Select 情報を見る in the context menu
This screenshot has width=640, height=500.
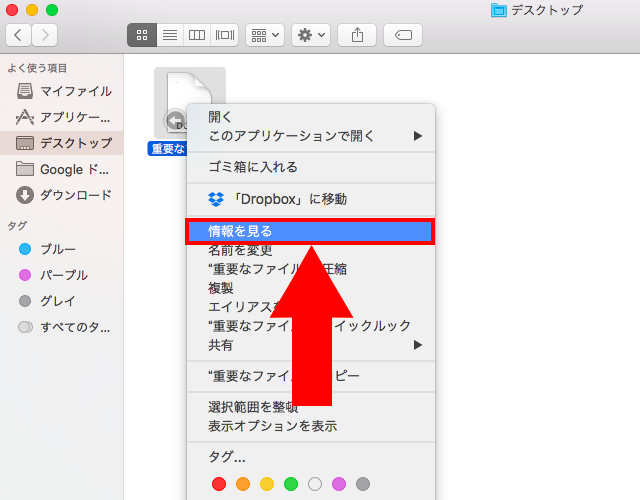[x=240, y=231]
